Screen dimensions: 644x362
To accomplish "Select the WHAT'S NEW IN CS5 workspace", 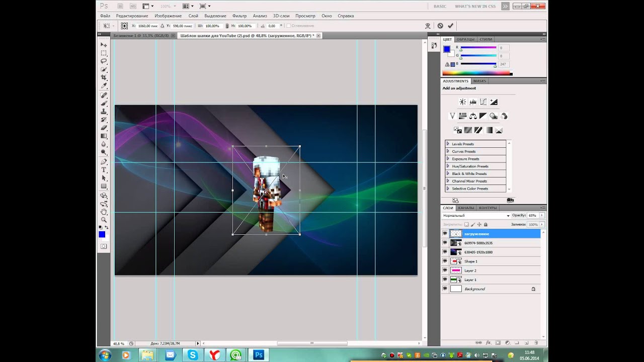I will tap(475, 6).
